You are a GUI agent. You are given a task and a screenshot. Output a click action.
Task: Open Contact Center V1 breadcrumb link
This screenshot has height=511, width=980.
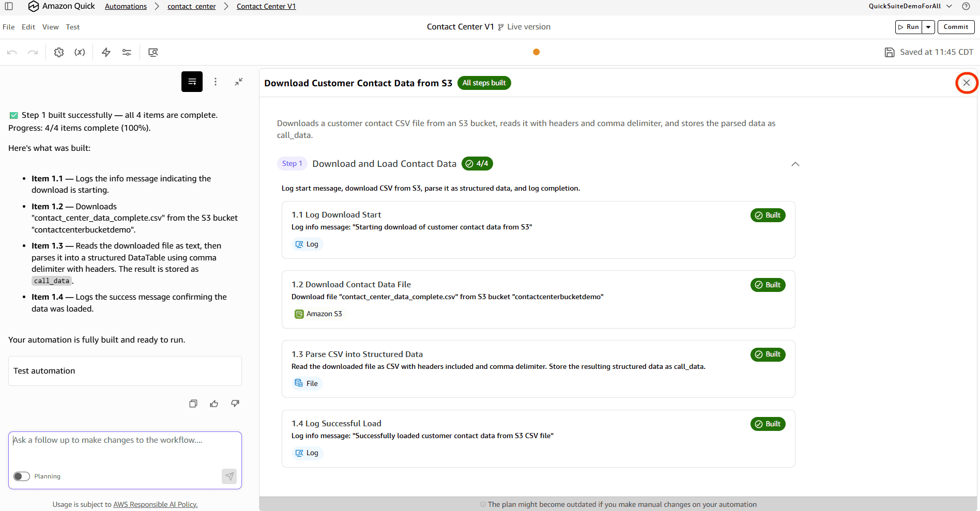[266, 6]
